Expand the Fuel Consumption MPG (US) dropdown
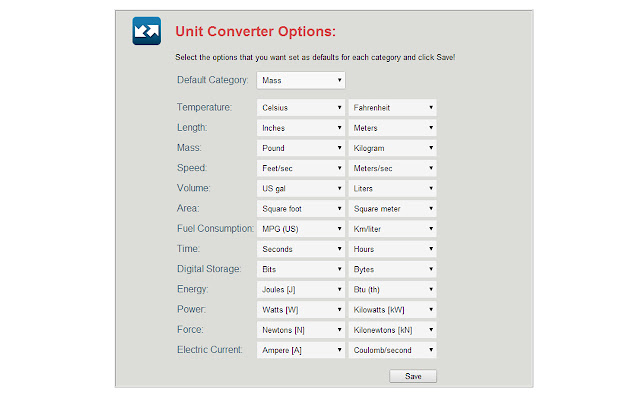This screenshot has height=400, width=640. 301,229
